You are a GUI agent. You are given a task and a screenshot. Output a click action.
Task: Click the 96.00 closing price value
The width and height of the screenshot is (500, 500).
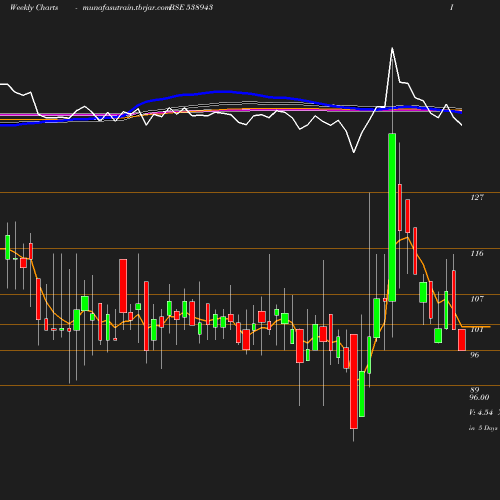[479, 397]
